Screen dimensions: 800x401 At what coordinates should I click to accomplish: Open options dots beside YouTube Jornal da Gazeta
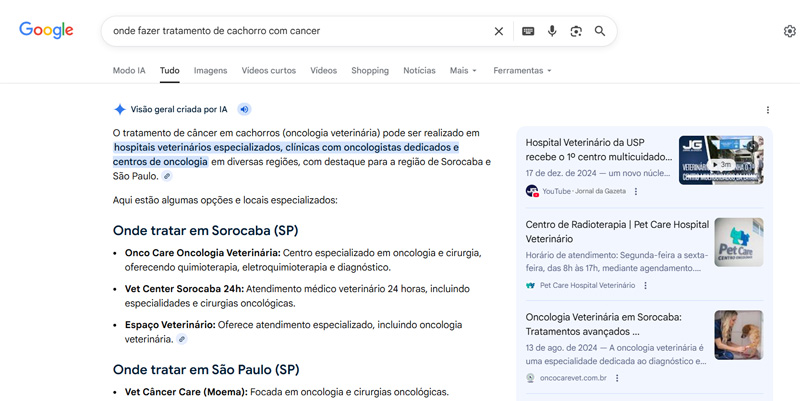tap(636, 191)
